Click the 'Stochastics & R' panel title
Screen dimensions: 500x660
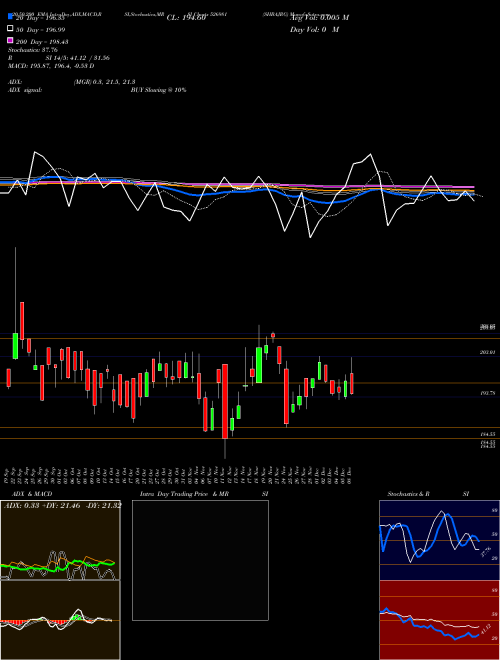click(x=408, y=494)
